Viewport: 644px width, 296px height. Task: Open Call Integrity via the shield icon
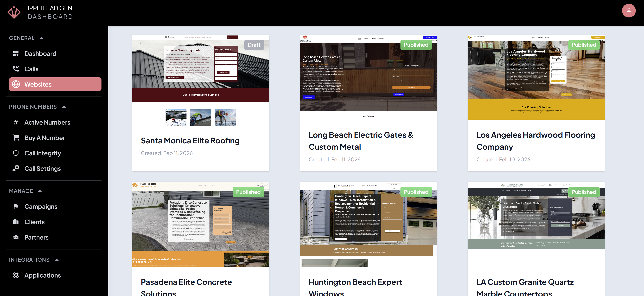(16, 153)
